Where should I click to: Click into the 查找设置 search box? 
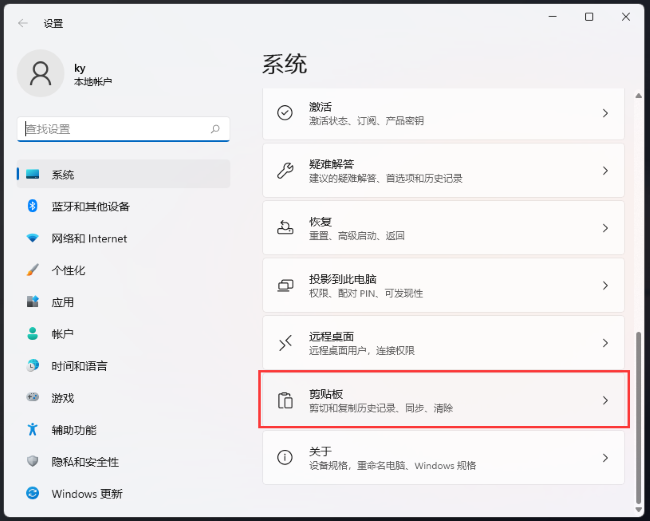pyautogui.click(x=123, y=129)
